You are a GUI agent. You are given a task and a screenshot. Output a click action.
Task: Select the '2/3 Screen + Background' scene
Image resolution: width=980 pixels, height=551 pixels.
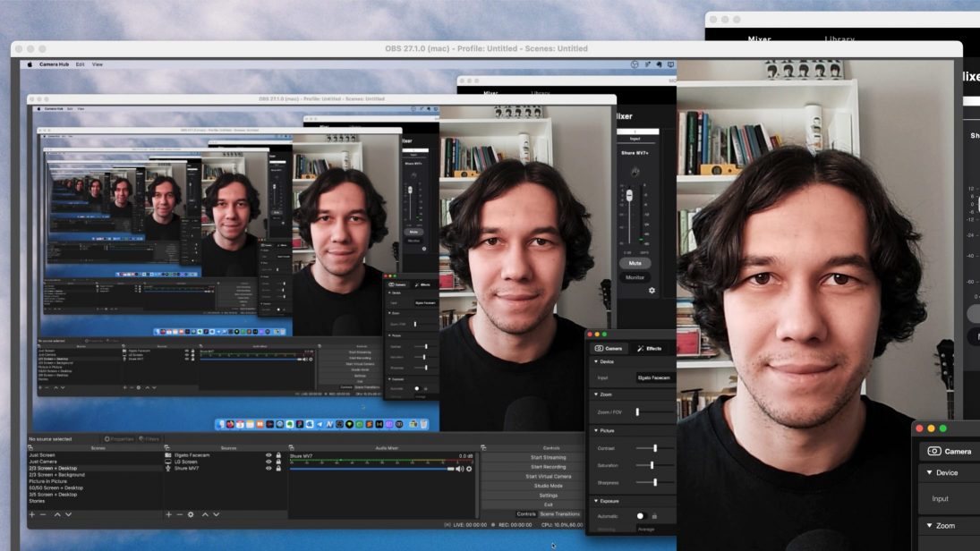click(x=57, y=475)
